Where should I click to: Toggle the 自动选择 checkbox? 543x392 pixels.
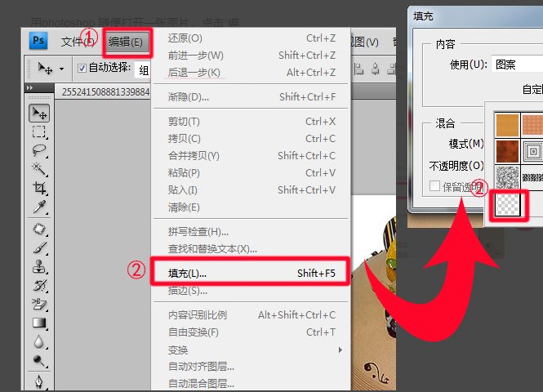coord(82,68)
